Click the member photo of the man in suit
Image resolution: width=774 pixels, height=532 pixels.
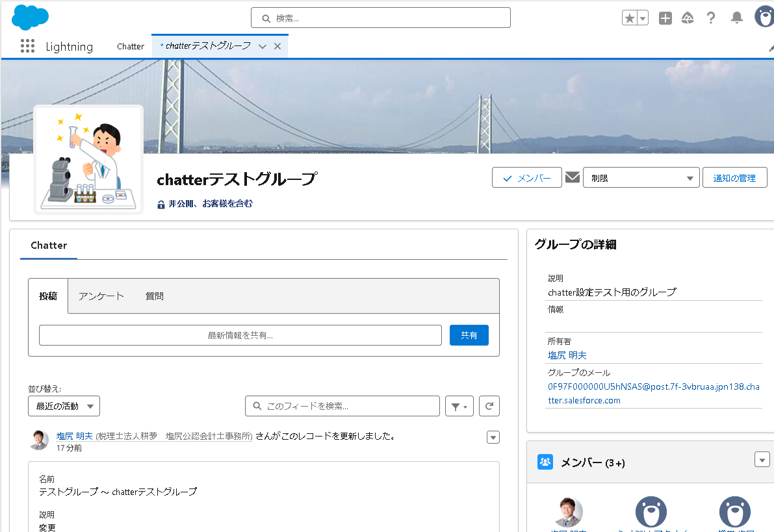(568, 512)
